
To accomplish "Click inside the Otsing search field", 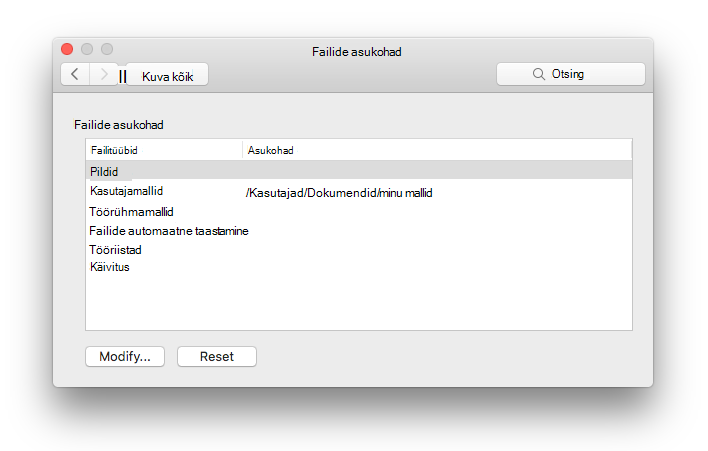I will tap(571, 74).
